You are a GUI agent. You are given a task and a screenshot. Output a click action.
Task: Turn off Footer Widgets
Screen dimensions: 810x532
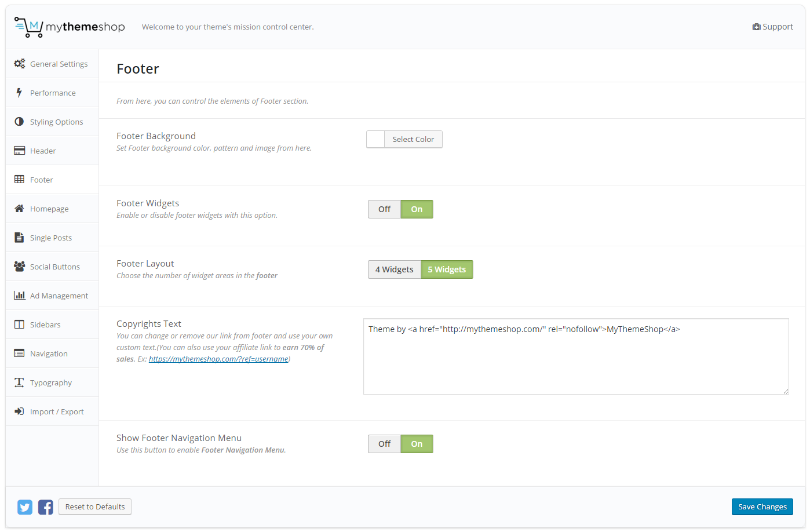[x=384, y=209]
